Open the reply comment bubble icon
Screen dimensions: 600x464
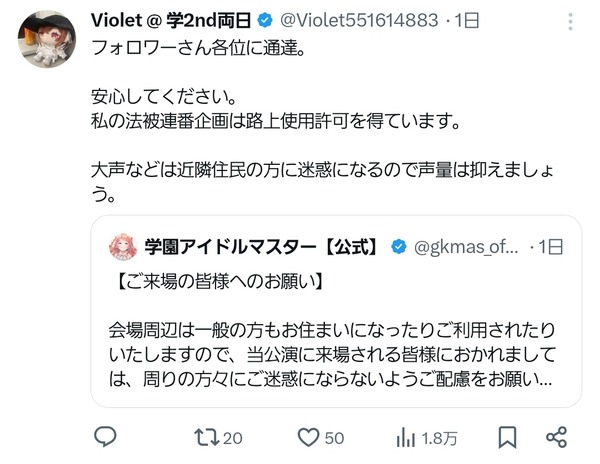tap(105, 437)
